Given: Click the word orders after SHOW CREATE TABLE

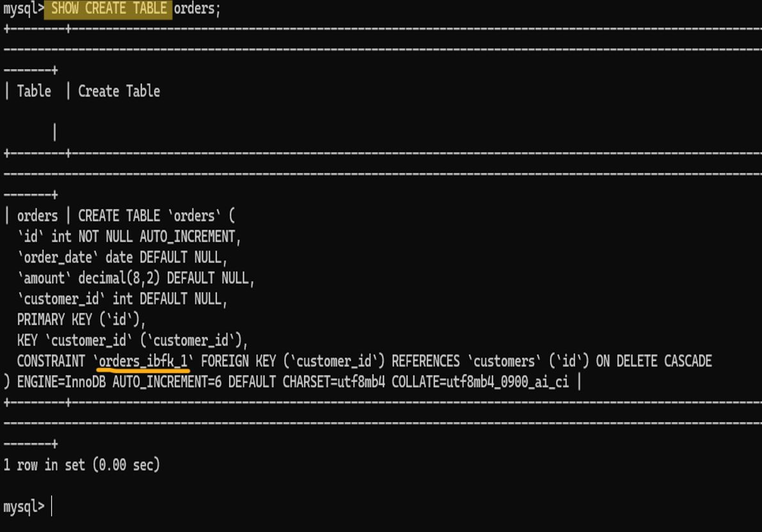Looking at the screenshot, I should (194, 9).
